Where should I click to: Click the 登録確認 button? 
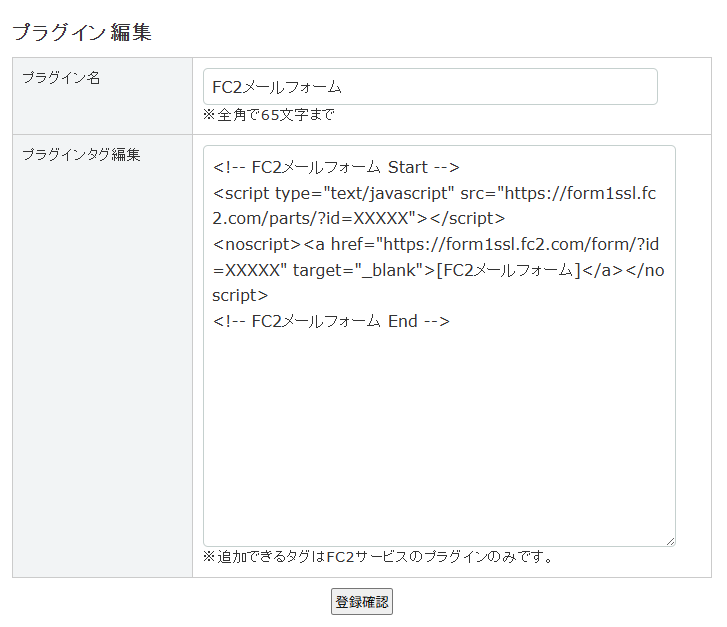pyautogui.click(x=362, y=602)
